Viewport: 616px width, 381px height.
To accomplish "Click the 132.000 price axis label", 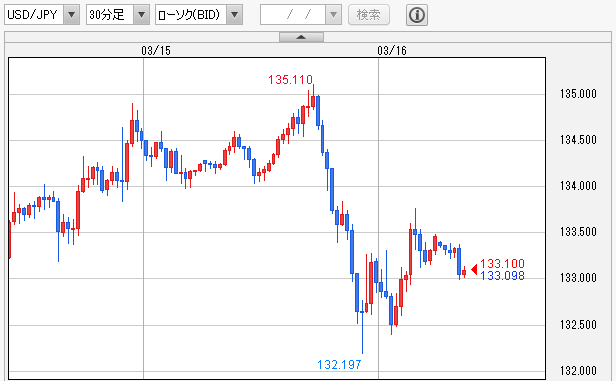I will [578, 371].
